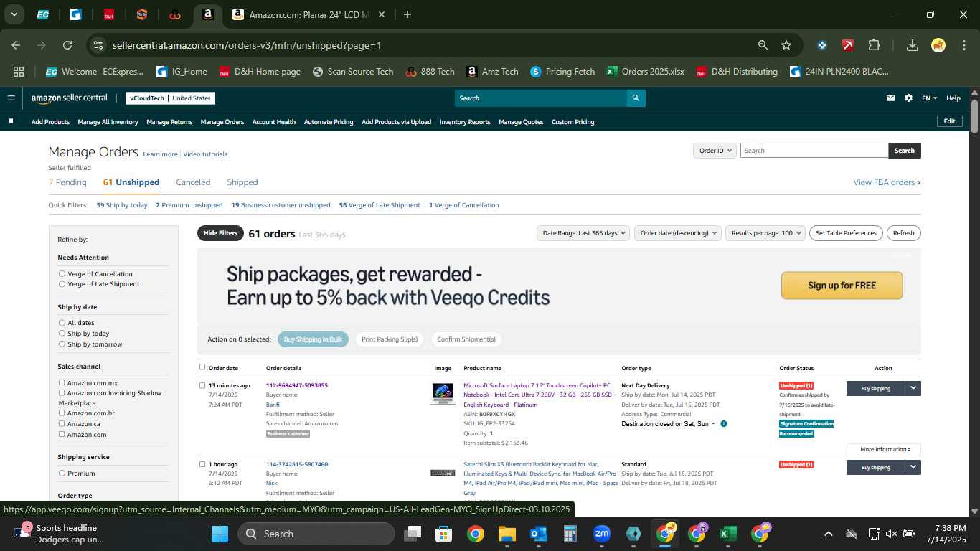Open the Seller Central settings gear
This screenshot has width=980, height=551.
click(909, 98)
